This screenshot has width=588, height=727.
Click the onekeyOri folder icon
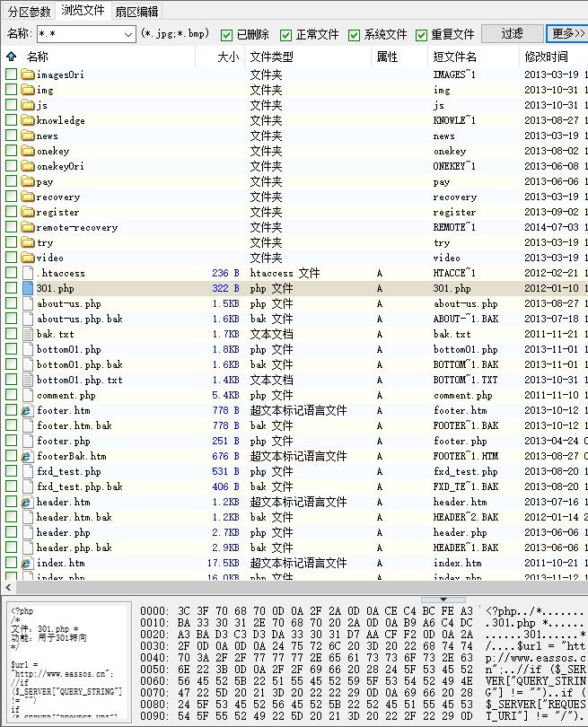[28, 166]
